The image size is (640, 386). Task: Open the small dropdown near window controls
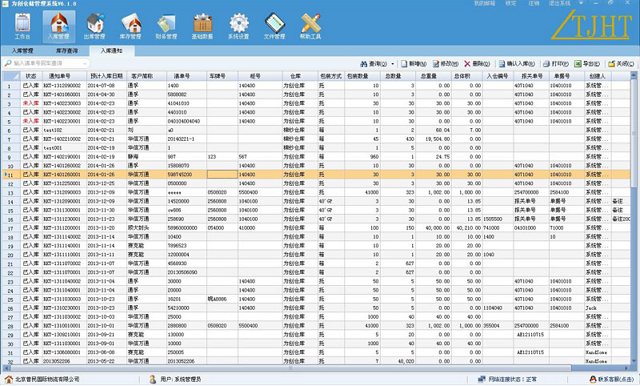(581, 3)
